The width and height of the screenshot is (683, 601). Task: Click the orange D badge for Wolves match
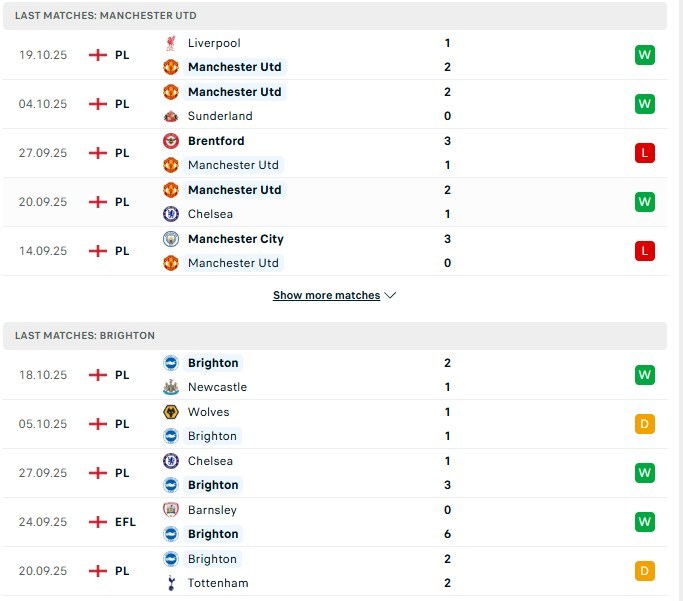tap(644, 424)
